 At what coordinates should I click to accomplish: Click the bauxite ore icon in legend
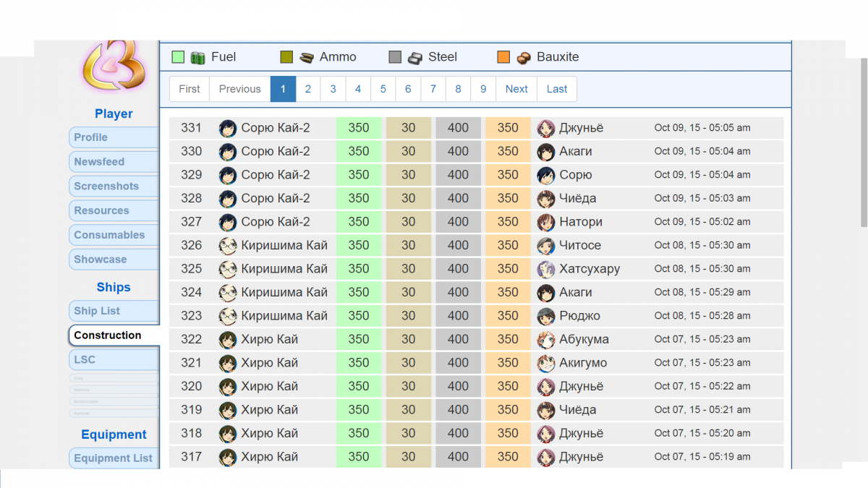click(x=524, y=57)
